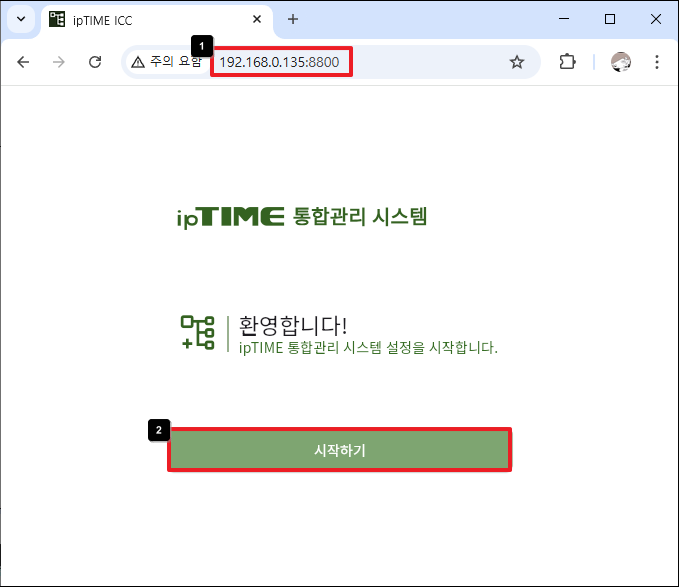Open the Chrome three-dot menu
Image resolution: width=679 pixels, height=587 pixels.
click(657, 62)
